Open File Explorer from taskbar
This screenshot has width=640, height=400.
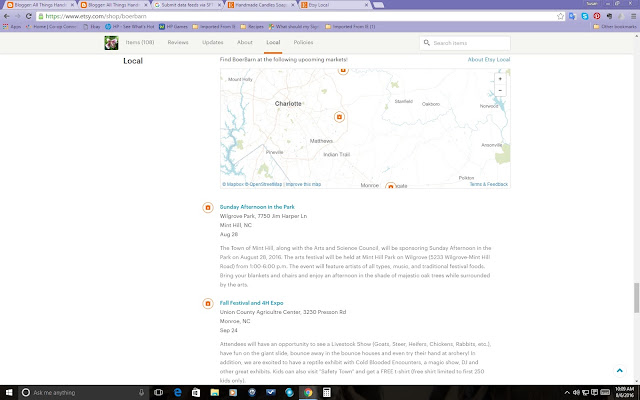pyautogui.click(x=215, y=393)
